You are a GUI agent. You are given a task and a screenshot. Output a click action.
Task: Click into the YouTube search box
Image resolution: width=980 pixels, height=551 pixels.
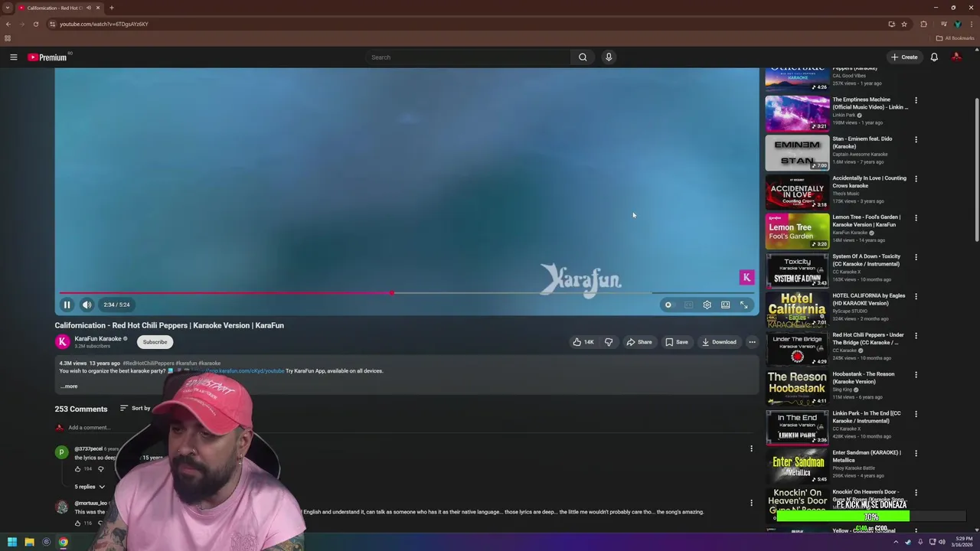tap(469, 57)
